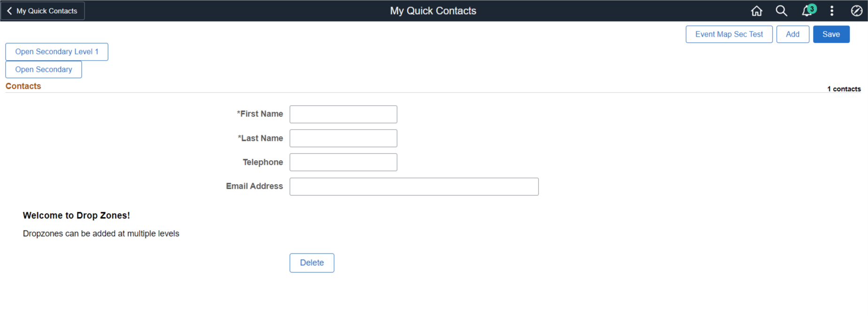Open the Actions three-dot menu
Image resolution: width=868 pixels, height=316 pixels.
click(x=832, y=11)
